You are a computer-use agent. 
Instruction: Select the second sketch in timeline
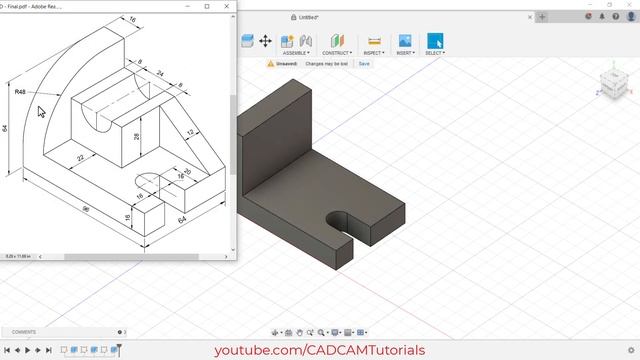click(x=84, y=350)
